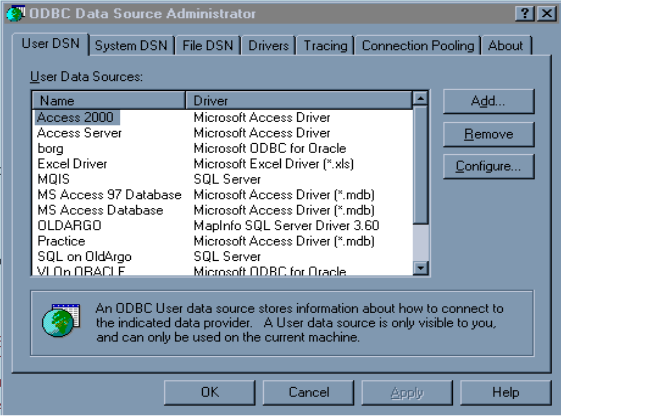Select the Excel Driver data source
Viewport: 662px width, 416px height.
tap(72, 163)
